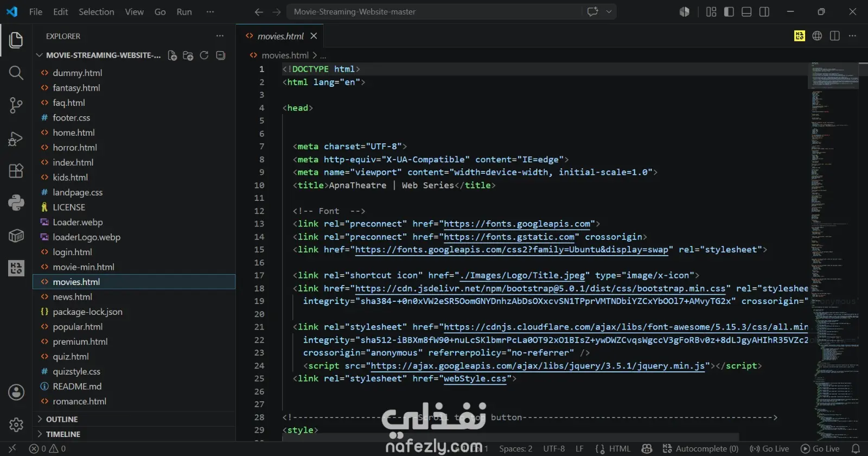This screenshot has width=868, height=456.
Task: Click Go Live with broadcast icon in status bar
Action: [769, 449]
